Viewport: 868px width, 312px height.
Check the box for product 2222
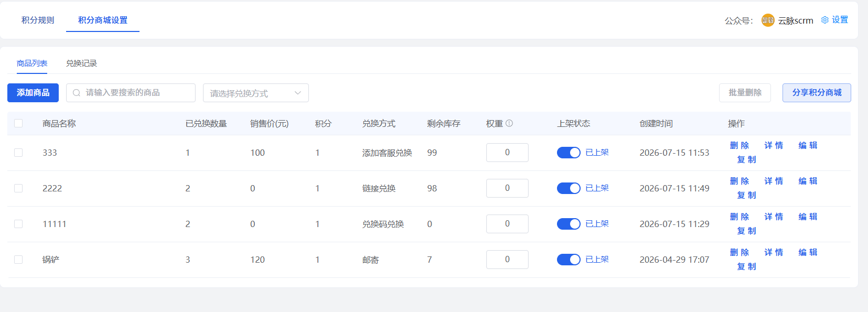point(18,188)
